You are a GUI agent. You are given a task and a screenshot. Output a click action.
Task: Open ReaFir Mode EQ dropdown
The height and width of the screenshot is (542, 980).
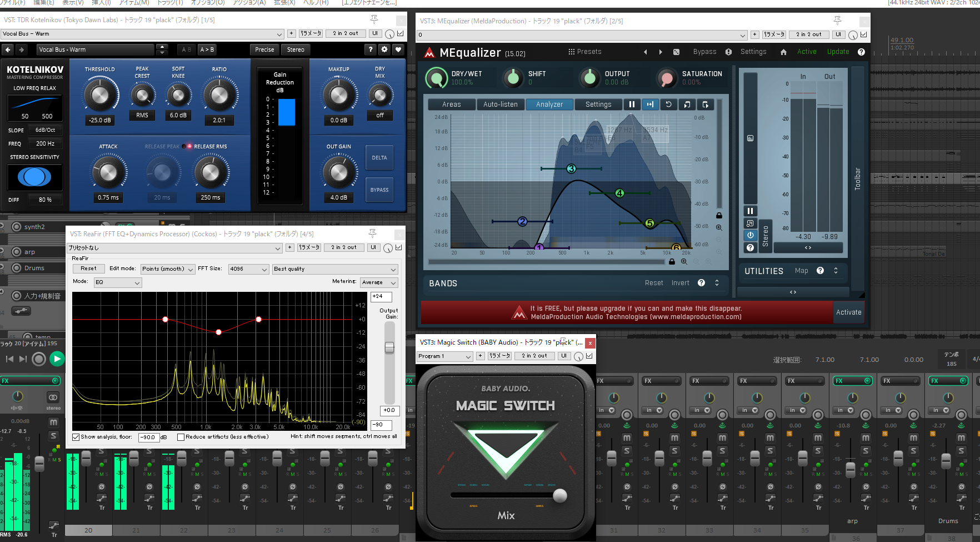pos(118,282)
